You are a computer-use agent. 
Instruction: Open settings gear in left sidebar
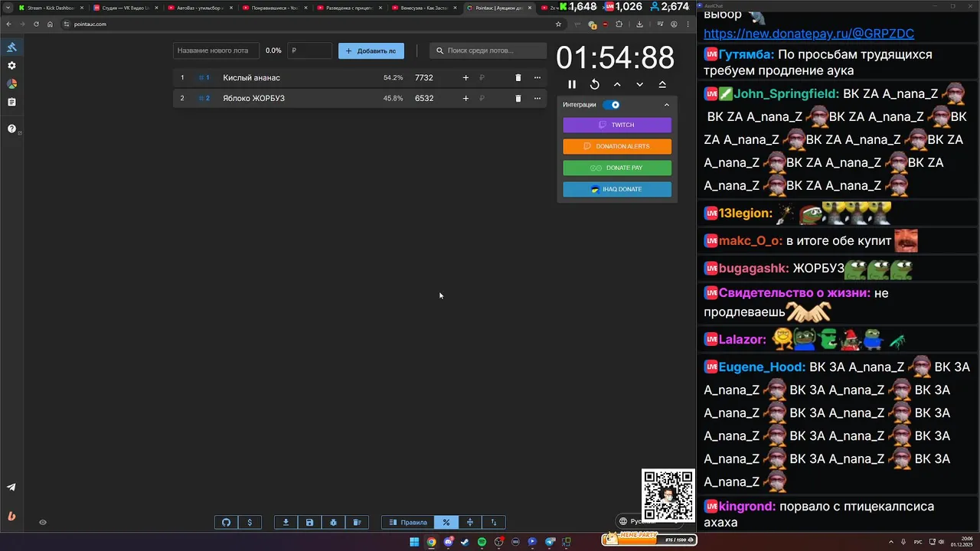pyautogui.click(x=11, y=66)
